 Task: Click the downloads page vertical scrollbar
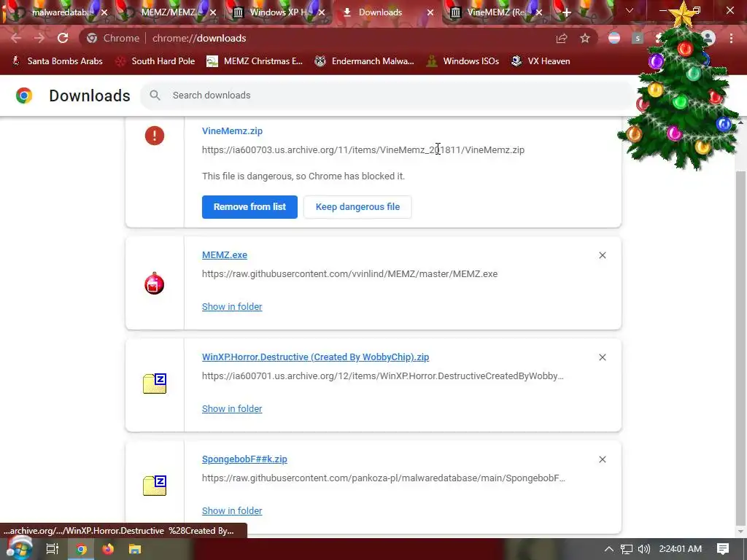(741, 348)
